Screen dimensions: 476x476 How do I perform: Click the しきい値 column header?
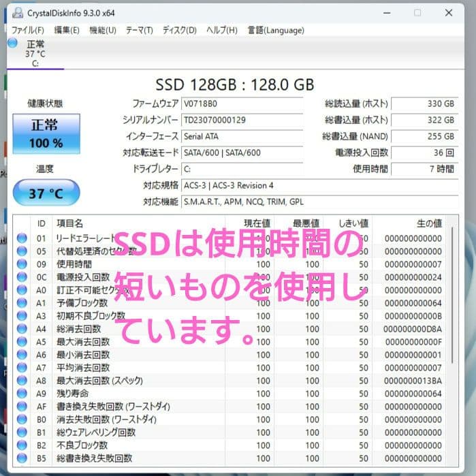point(348,224)
